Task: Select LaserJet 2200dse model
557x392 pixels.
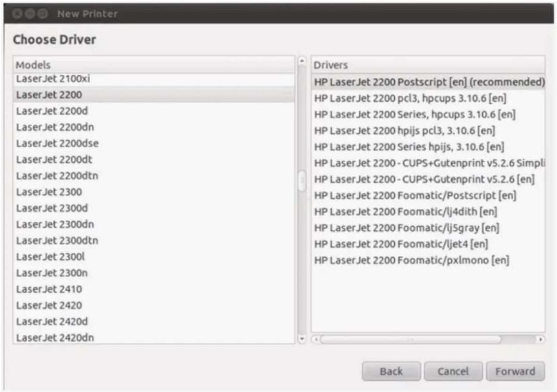Action: (x=154, y=143)
